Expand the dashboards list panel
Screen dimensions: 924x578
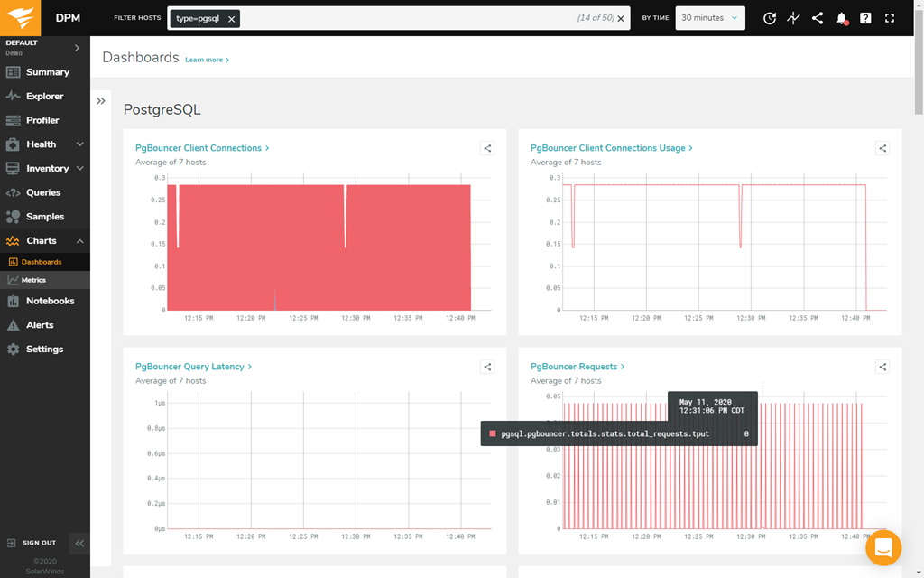tap(101, 101)
